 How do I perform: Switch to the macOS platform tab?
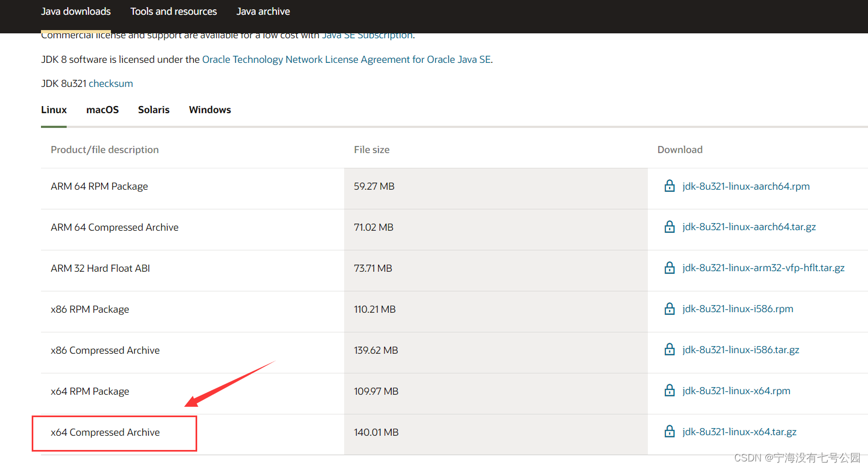click(103, 110)
